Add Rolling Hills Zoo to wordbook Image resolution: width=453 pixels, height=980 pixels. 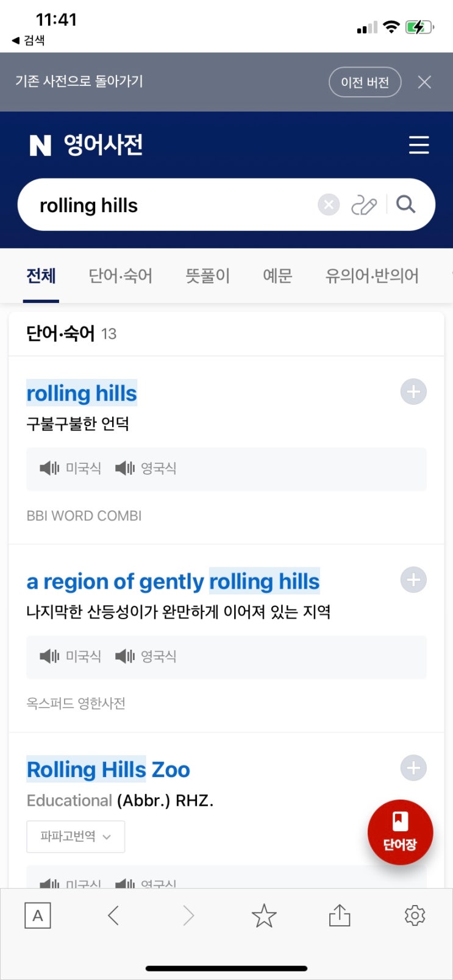[x=413, y=768]
